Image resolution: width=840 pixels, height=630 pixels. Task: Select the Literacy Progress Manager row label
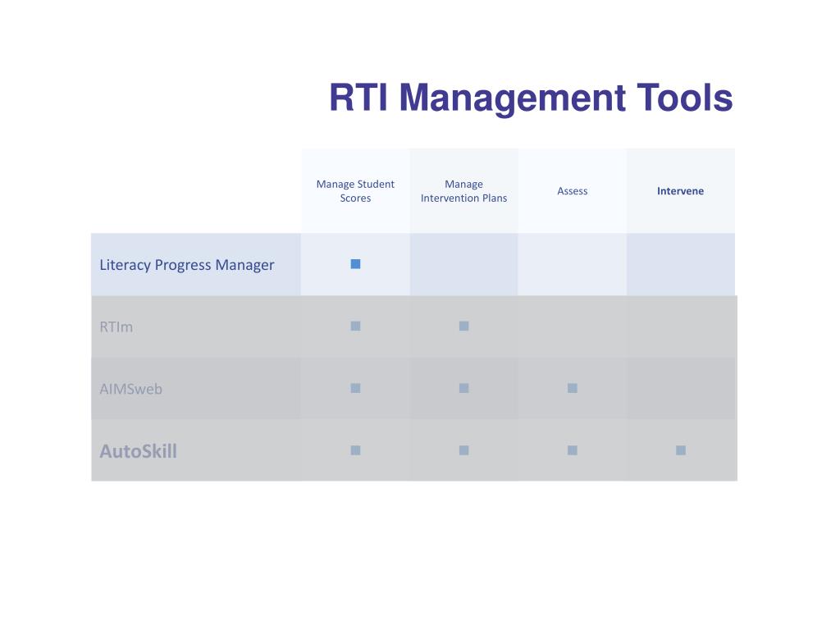[186, 265]
